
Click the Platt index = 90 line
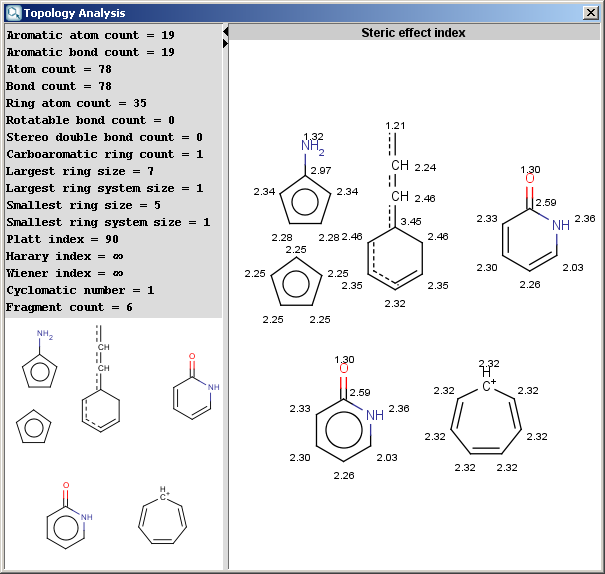[62, 239]
